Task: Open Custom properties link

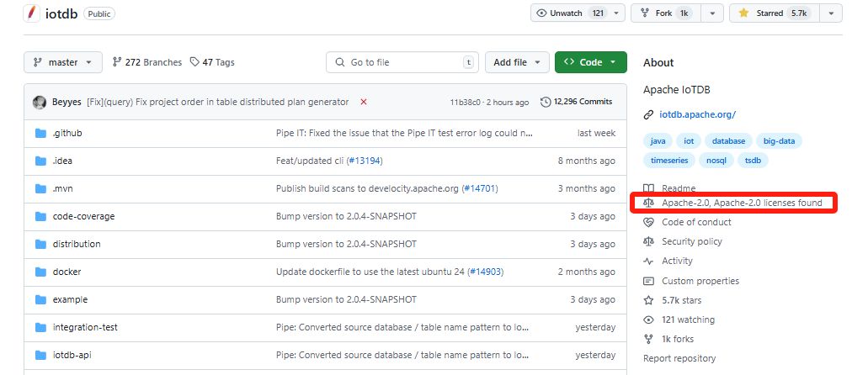Action: 700,281
